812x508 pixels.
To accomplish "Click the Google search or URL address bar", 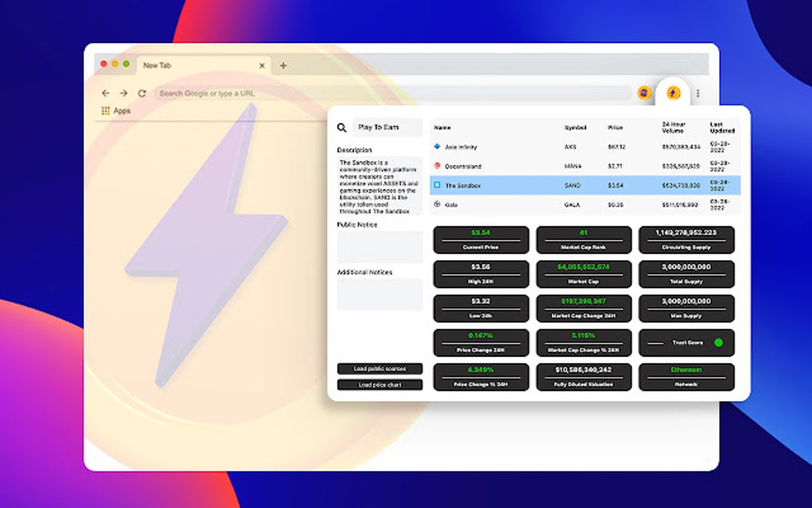I will pyautogui.click(x=392, y=93).
